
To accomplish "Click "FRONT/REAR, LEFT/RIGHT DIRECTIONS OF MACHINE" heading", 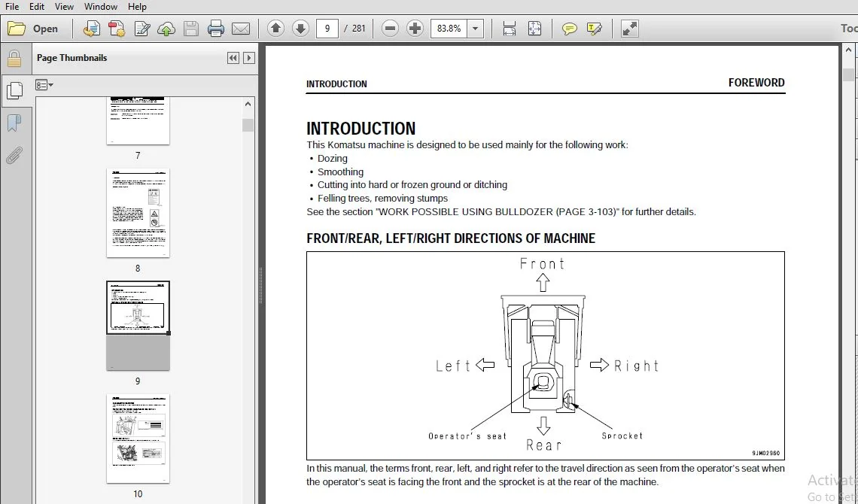I will click(451, 238).
